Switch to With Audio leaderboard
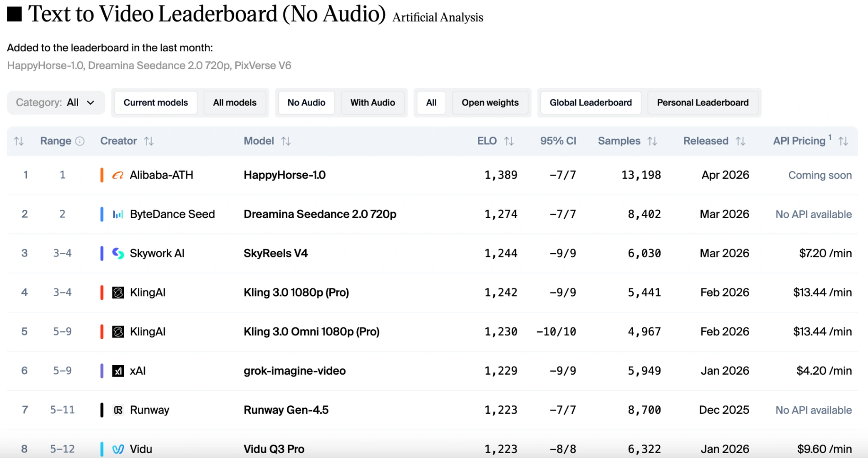 coord(372,103)
